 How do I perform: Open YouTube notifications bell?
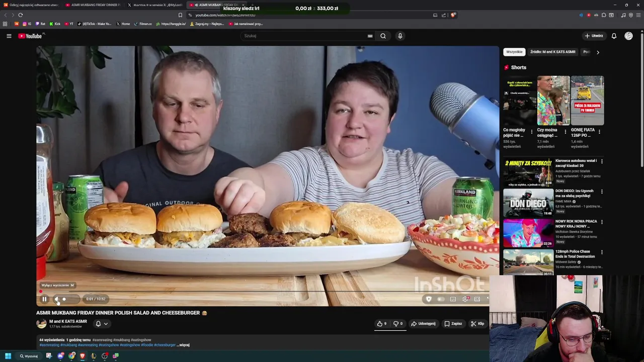(614, 36)
